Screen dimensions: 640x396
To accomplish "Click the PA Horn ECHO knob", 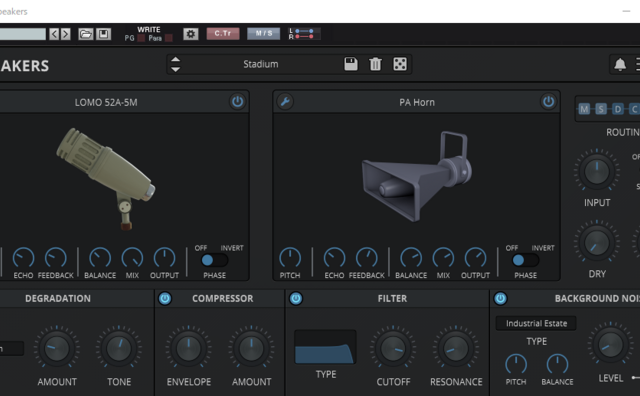I will 334,258.
